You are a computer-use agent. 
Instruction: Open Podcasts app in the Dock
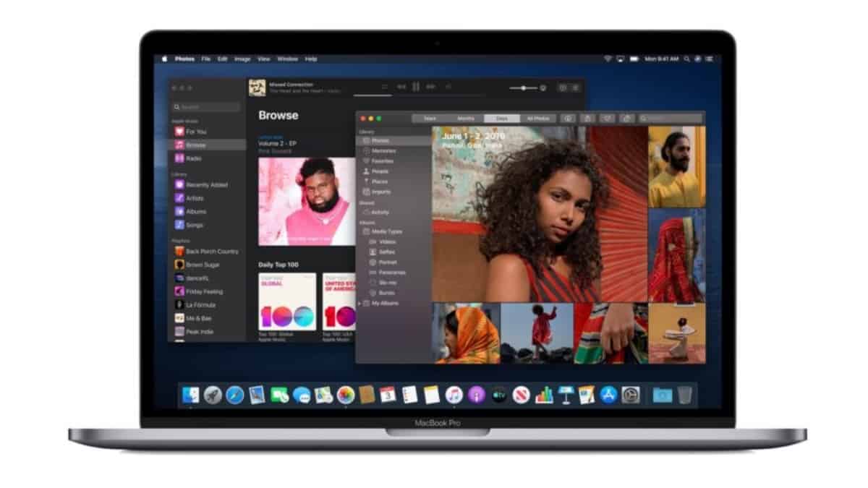[476, 395]
